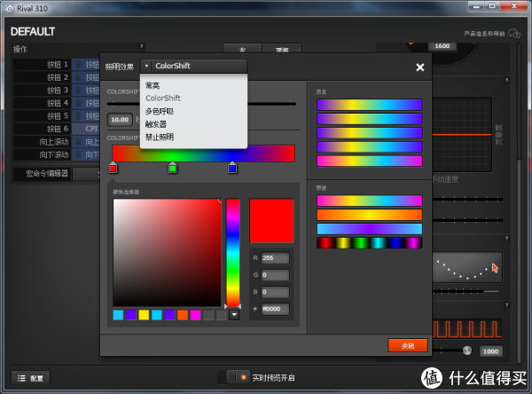Screen dimensions: 532x394
Task: Apply the orange-yellow preset gradient
Action: [370, 215]
